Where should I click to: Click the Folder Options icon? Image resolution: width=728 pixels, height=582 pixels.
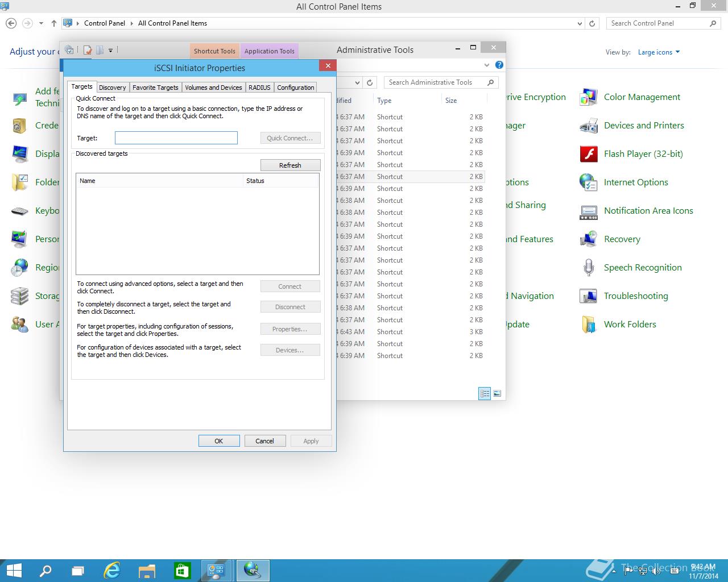coord(20,182)
